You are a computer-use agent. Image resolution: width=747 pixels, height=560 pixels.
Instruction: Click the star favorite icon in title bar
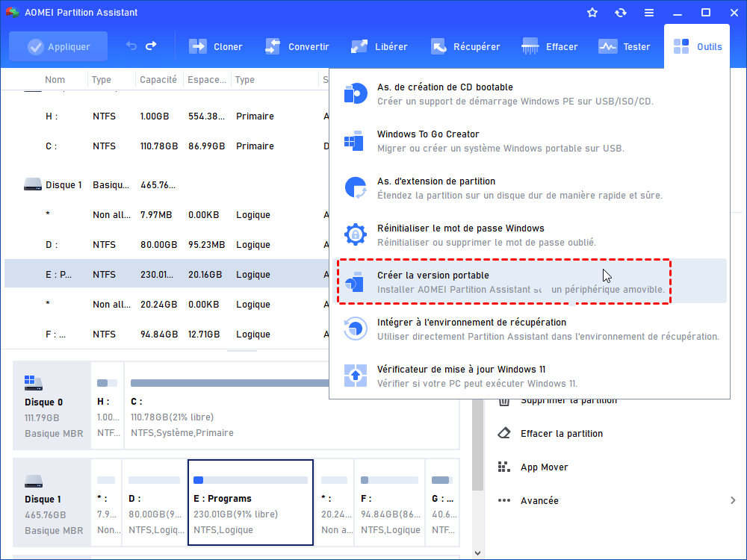click(592, 13)
